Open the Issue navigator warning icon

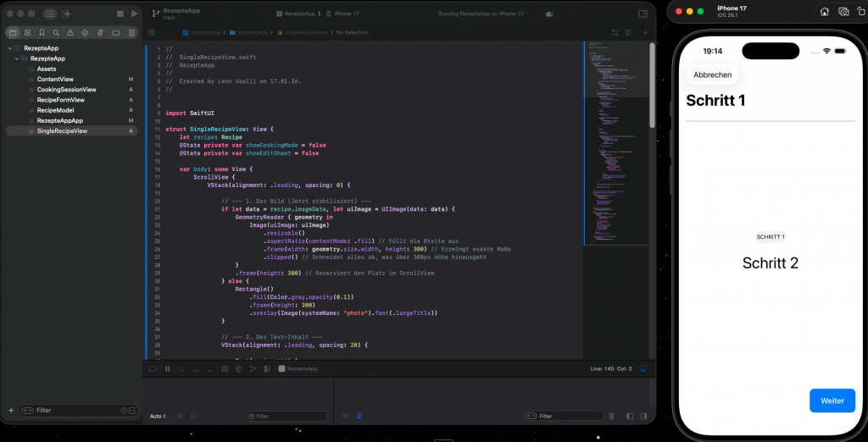[70, 33]
